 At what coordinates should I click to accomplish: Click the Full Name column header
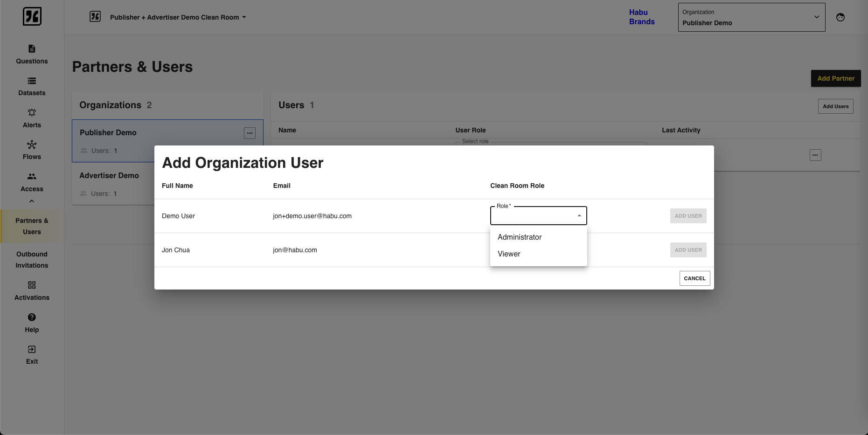click(177, 186)
